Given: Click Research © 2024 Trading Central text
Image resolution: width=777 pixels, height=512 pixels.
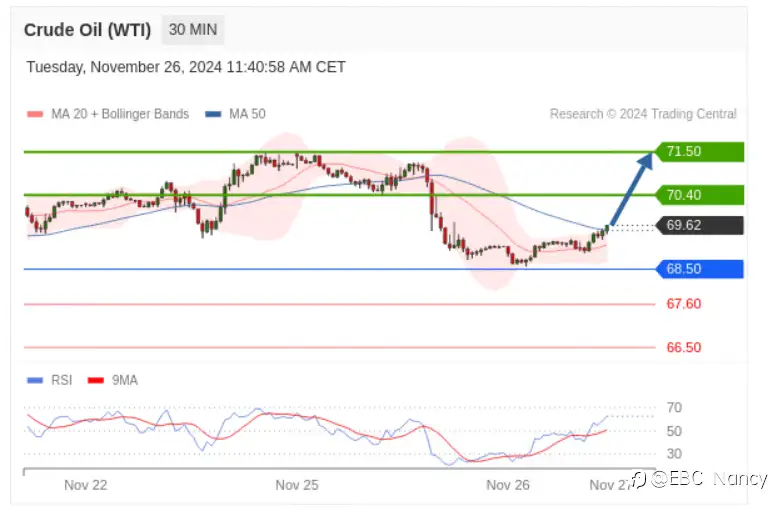Looking at the screenshot, I should point(643,114).
